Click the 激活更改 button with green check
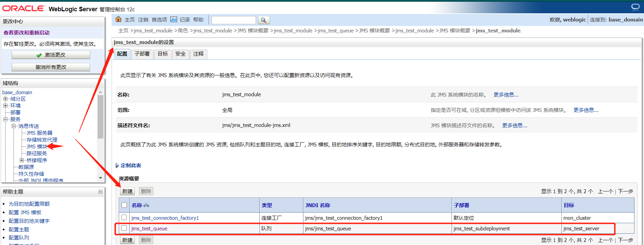 (51, 55)
